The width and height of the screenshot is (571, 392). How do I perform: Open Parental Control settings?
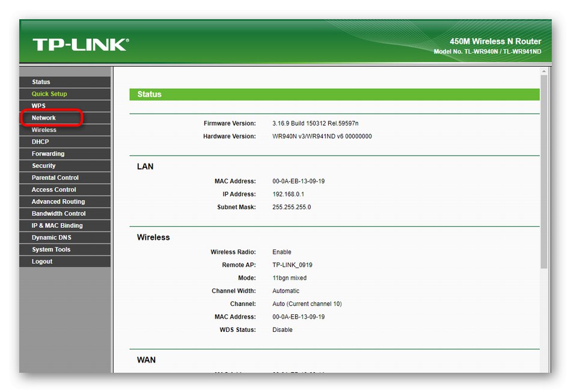click(54, 177)
